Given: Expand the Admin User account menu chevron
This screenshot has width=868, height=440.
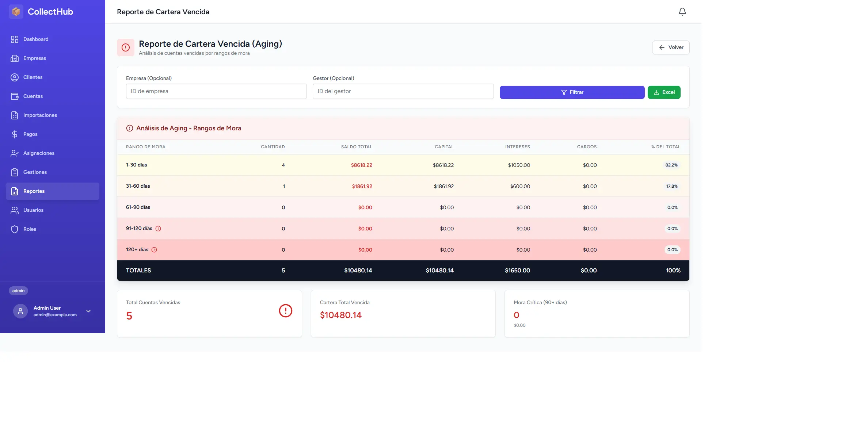Looking at the screenshot, I should [x=88, y=311].
